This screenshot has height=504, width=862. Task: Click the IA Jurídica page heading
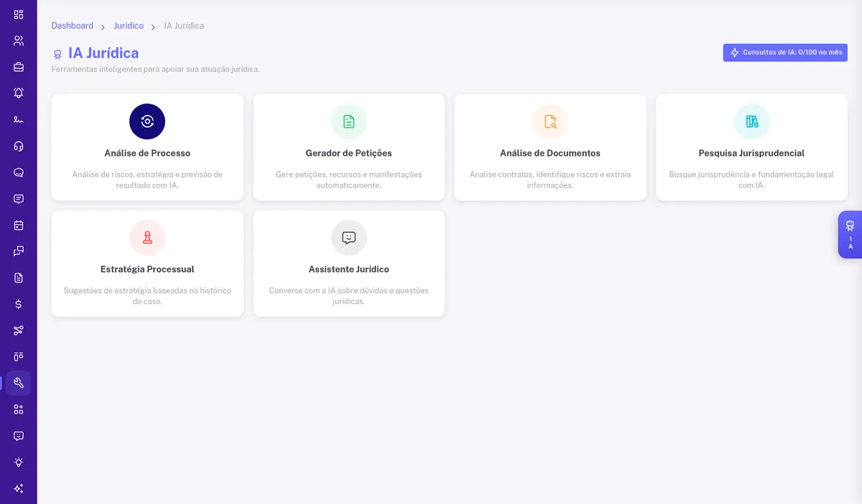[103, 53]
